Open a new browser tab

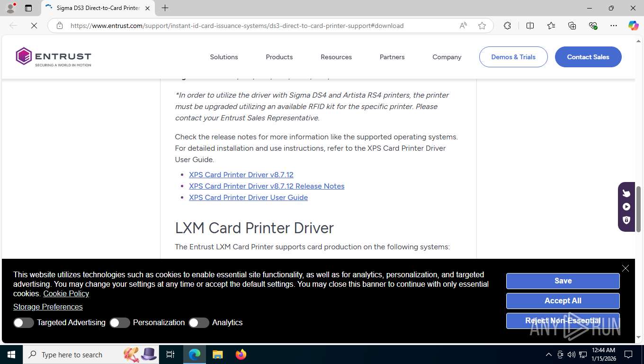tap(165, 8)
